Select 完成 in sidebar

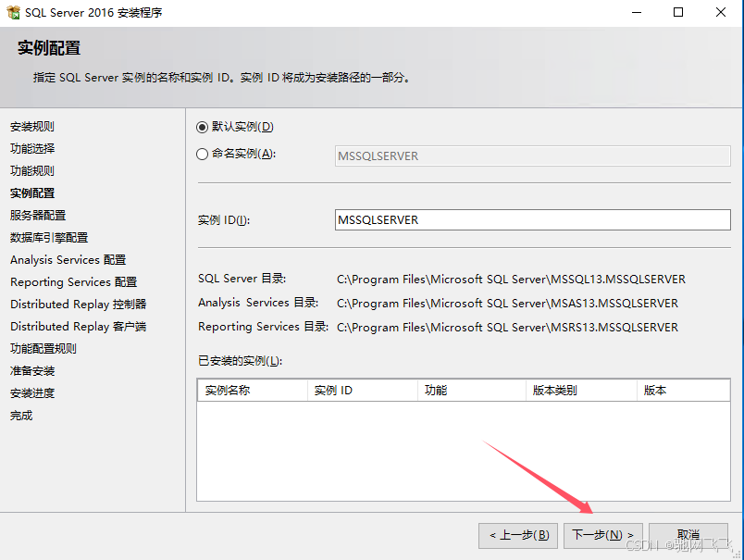coord(21,416)
